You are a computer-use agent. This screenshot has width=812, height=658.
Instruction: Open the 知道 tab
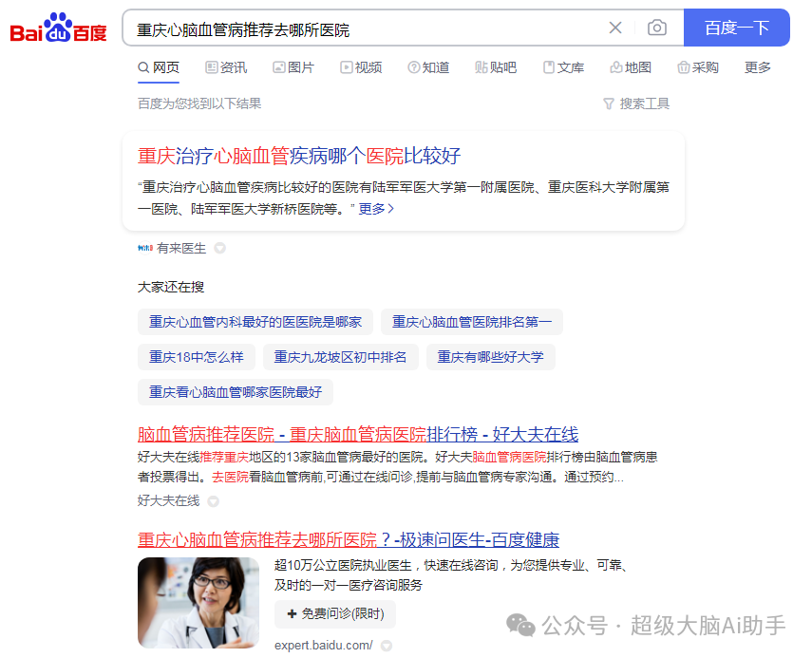click(x=428, y=67)
